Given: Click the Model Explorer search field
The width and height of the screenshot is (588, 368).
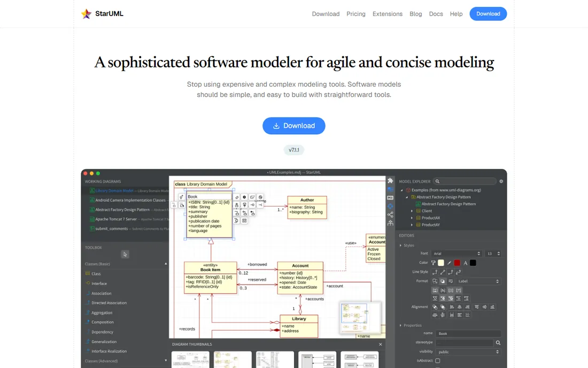Looking at the screenshot, I should [465, 181].
